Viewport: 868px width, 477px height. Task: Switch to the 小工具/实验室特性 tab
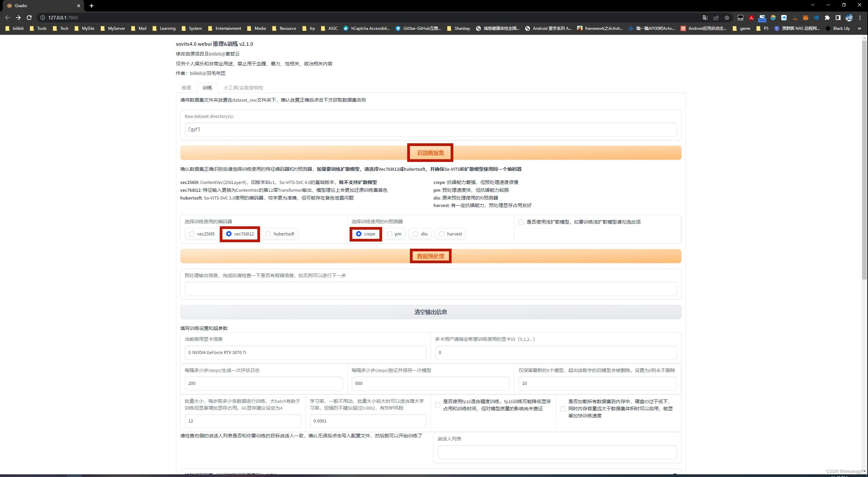[243, 88]
